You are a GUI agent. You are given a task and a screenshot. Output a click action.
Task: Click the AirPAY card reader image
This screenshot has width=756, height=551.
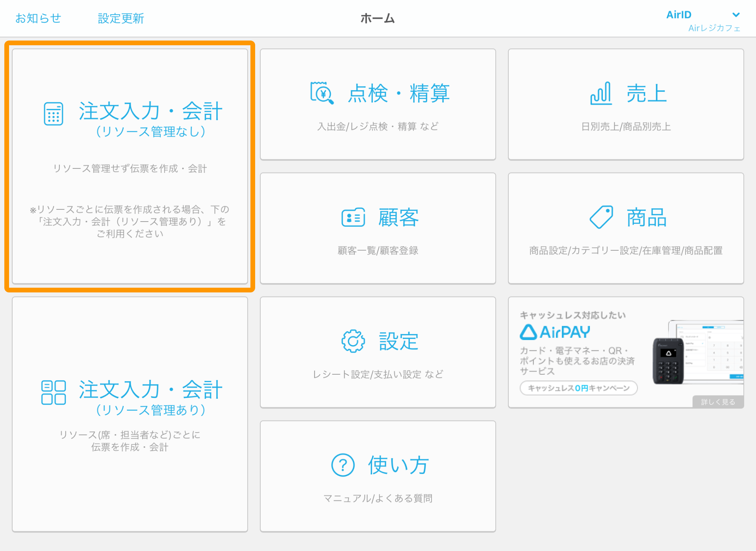(x=668, y=361)
